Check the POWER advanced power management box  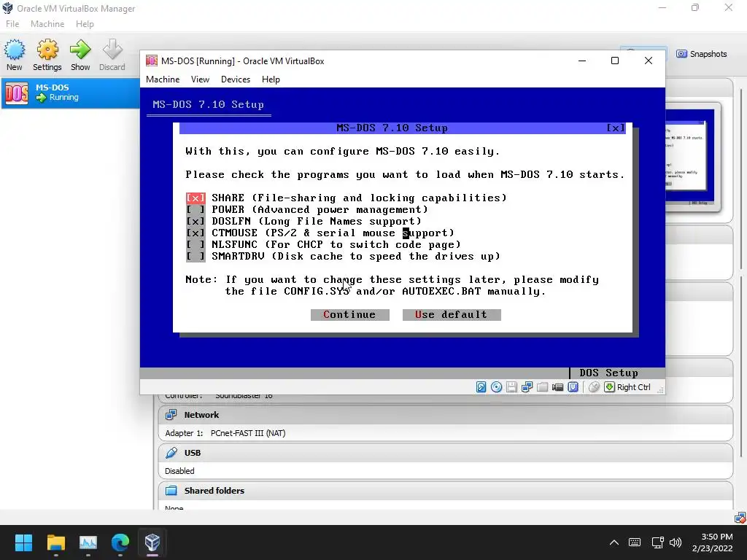(x=196, y=209)
